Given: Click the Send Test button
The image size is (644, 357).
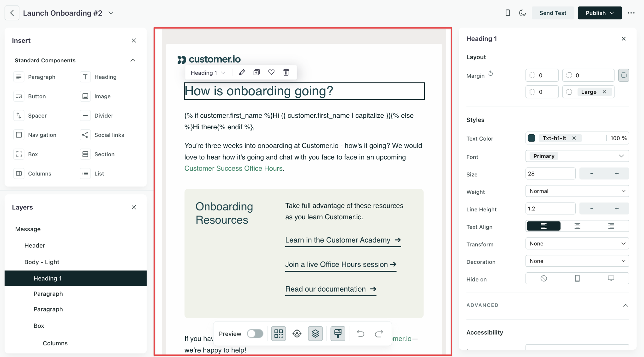Looking at the screenshot, I should point(553,13).
